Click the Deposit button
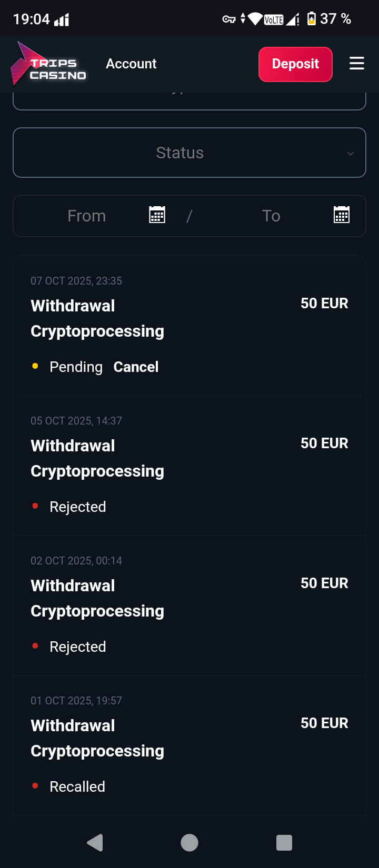The image size is (379, 868). (x=295, y=64)
